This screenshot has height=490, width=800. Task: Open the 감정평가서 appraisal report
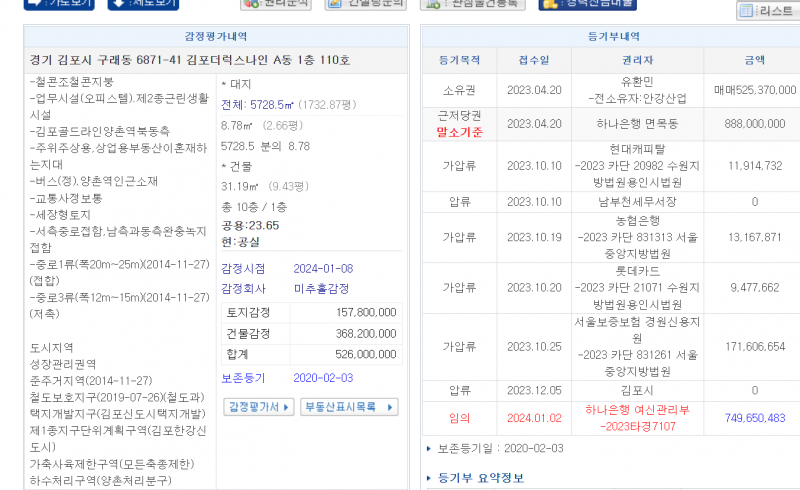click(x=259, y=407)
